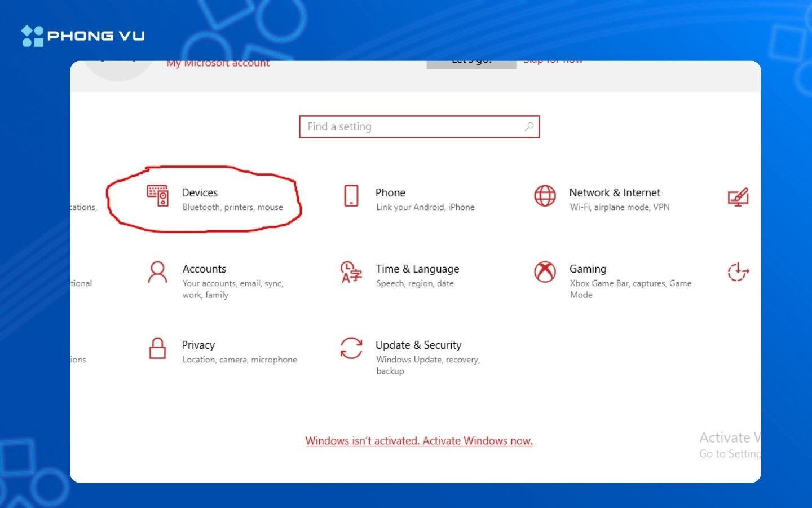812x508 pixels.
Task: Click the "Speech, region, date" description
Action: pos(415,283)
